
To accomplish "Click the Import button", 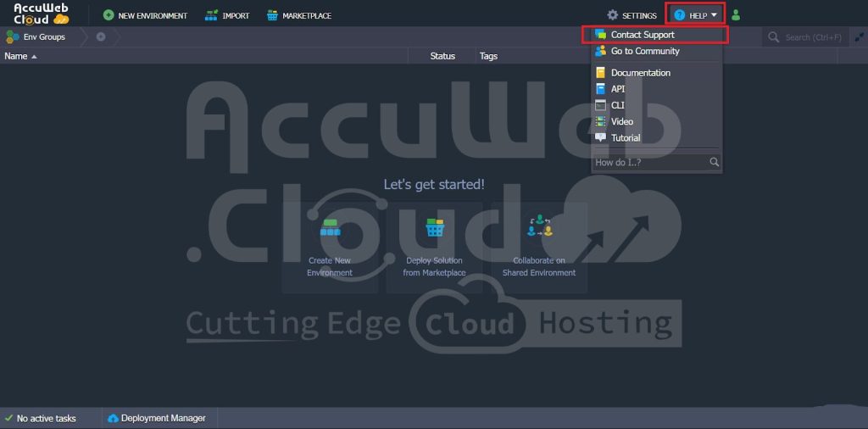I will click(227, 15).
